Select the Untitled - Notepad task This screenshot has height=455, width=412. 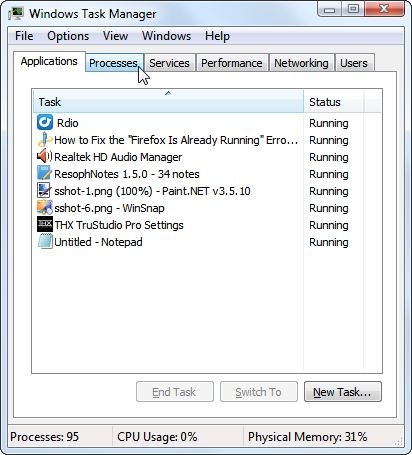click(98, 242)
